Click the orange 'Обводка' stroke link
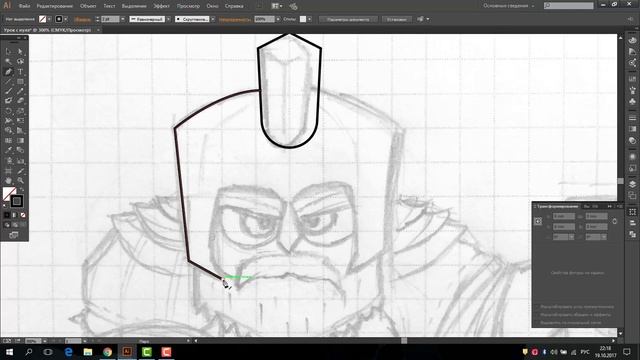Image resolution: width=640 pixels, height=360 pixels. (82, 19)
